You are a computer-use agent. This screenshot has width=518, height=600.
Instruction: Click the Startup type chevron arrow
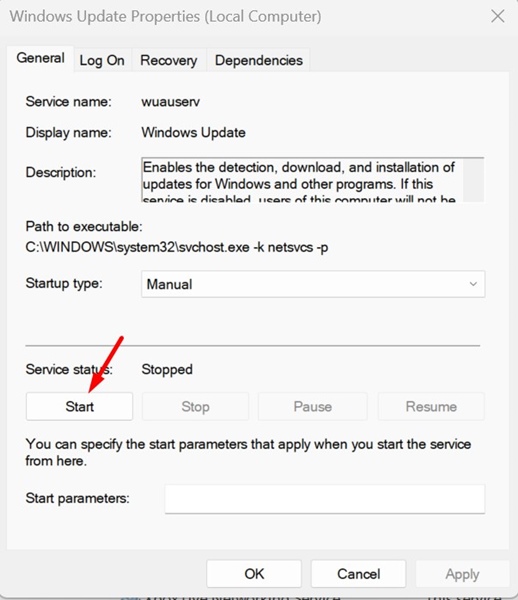coord(473,284)
